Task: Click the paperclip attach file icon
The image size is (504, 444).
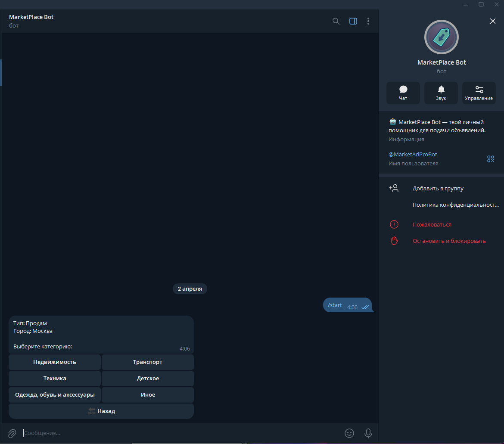Action: click(12, 433)
